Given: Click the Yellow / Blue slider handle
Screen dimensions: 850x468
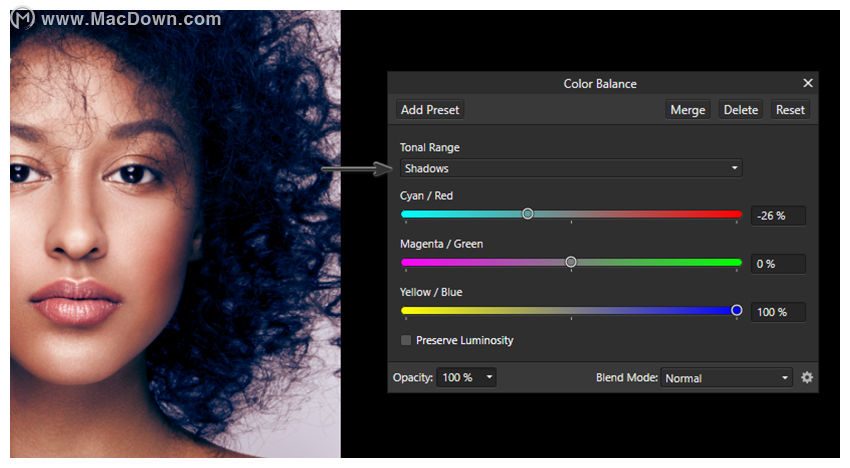Looking at the screenshot, I should click(x=736, y=310).
